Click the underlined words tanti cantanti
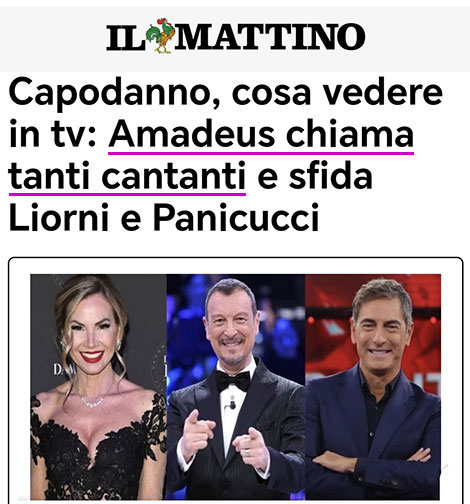470x504 pixels. tap(127, 176)
